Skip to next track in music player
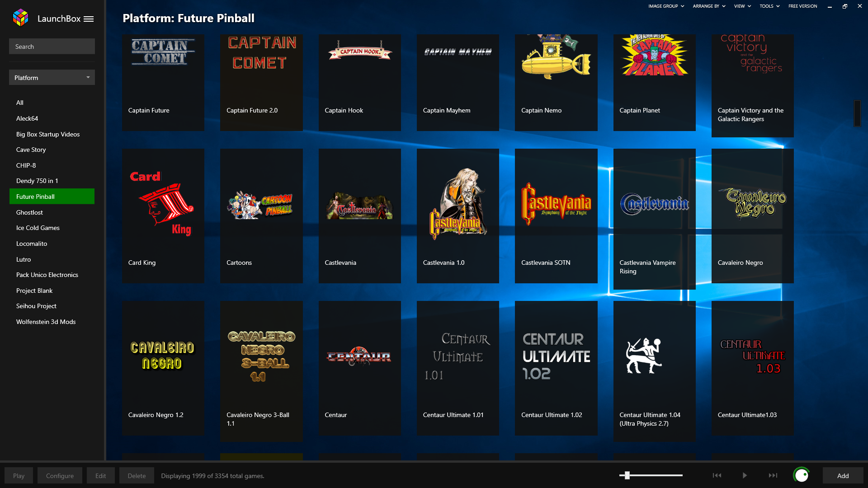Image resolution: width=868 pixels, height=488 pixels. (x=773, y=475)
